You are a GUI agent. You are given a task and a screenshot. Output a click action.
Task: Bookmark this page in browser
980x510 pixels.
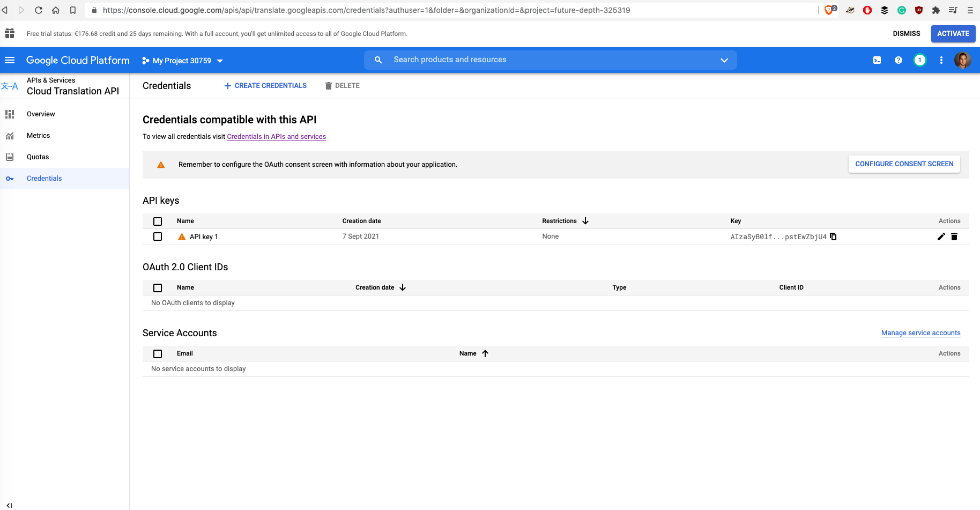click(73, 10)
